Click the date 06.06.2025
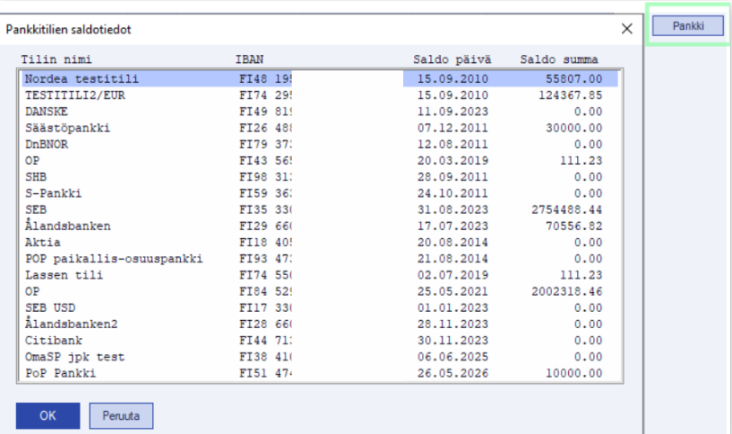Viewport: 732px width, 434px height. pyautogui.click(x=452, y=357)
